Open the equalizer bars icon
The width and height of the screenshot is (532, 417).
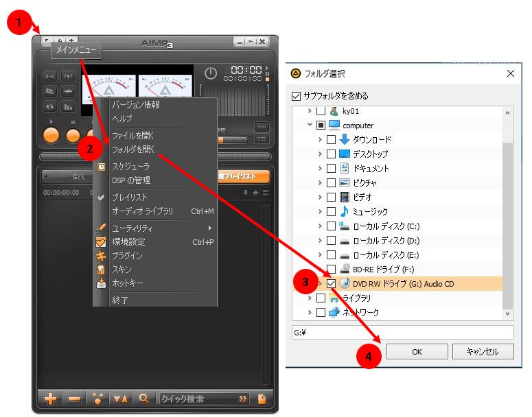[x=68, y=106]
